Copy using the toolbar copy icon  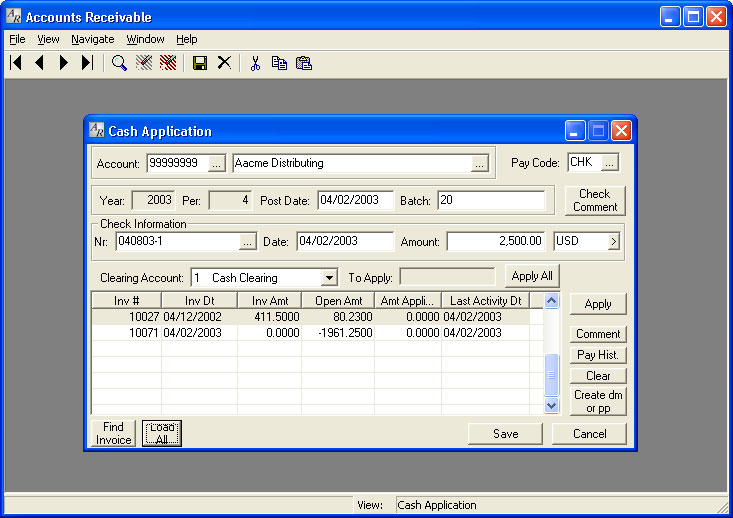tap(280, 63)
